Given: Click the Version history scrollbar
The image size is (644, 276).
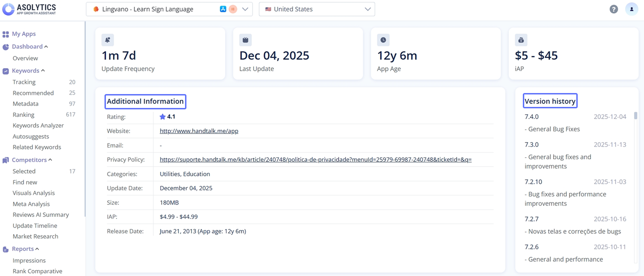Looking at the screenshot, I should pyautogui.click(x=635, y=116).
